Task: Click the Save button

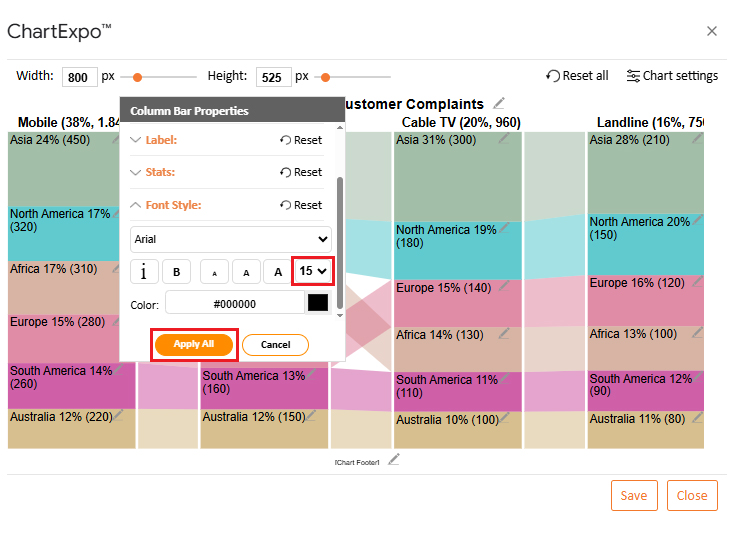Action: point(633,495)
